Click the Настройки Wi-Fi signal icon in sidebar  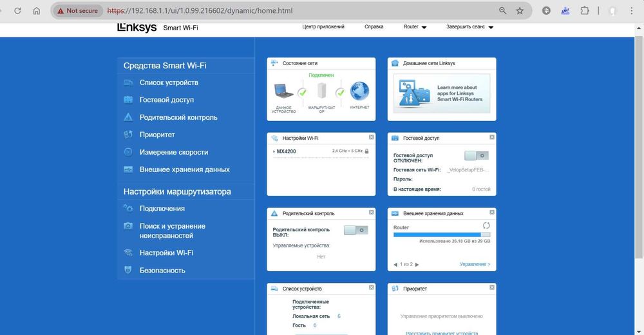click(128, 253)
